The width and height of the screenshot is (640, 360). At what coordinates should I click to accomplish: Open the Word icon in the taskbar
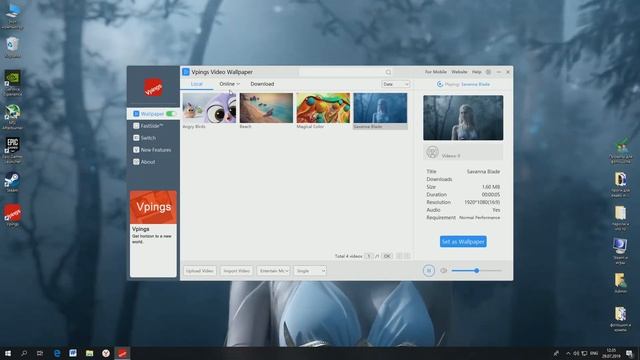73,353
